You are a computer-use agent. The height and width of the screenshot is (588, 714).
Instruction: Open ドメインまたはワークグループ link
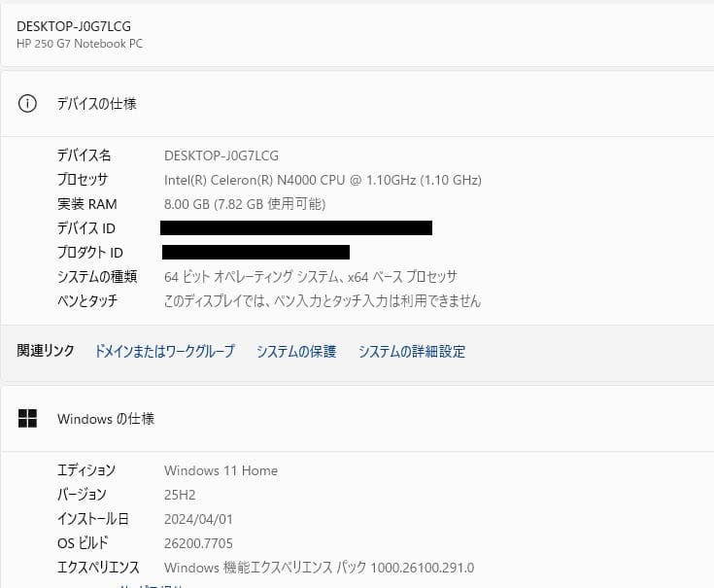point(164,351)
